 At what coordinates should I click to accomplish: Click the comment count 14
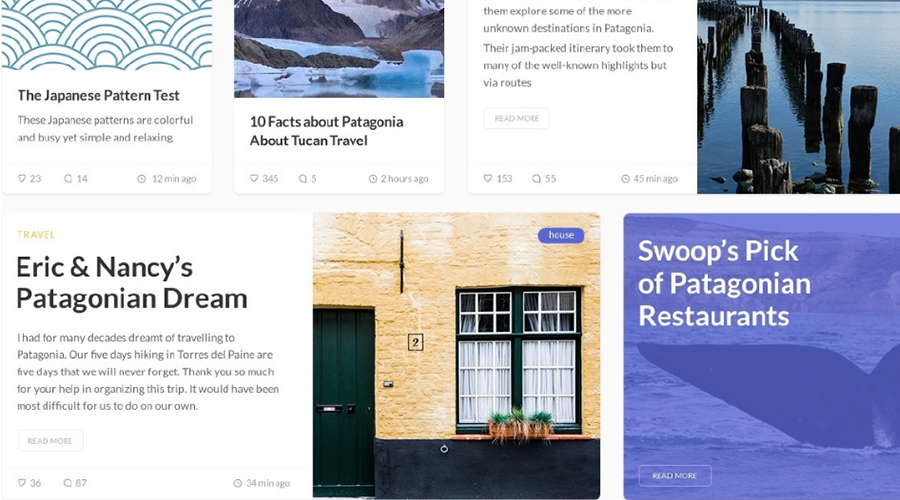(82, 179)
